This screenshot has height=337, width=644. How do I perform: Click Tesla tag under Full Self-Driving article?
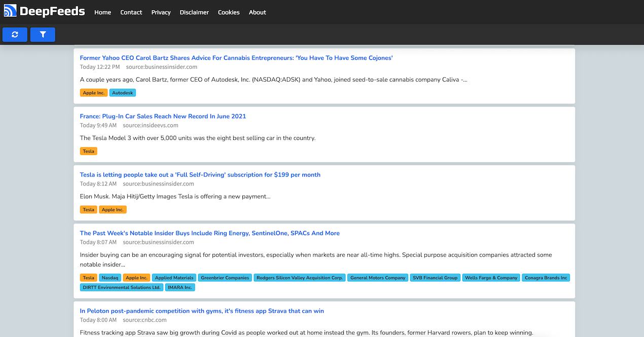click(89, 209)
